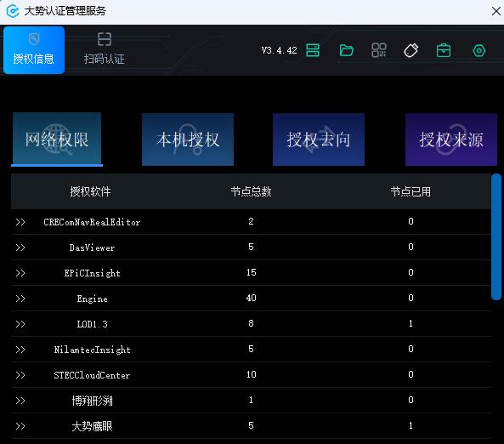Click Engine total node count 40
The width and height of the screenshot is (504, 444).
tap(251, 298)
